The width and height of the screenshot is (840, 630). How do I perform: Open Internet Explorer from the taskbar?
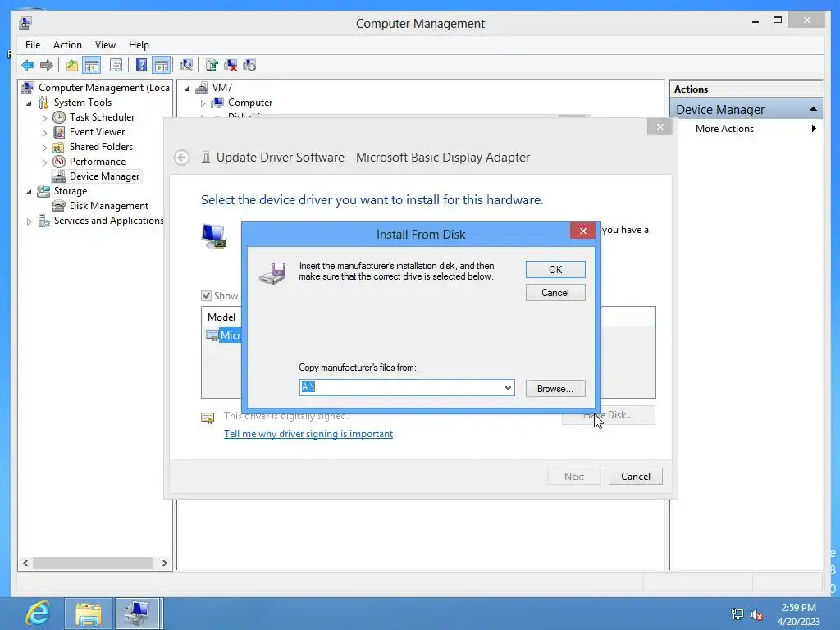click(x=38, y=614)
